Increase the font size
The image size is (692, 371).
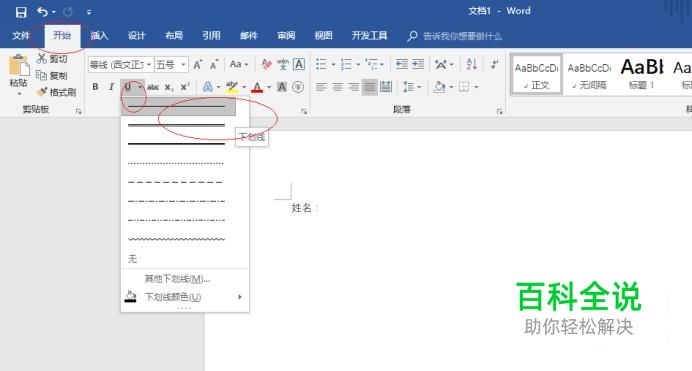[x=198, y=65]
